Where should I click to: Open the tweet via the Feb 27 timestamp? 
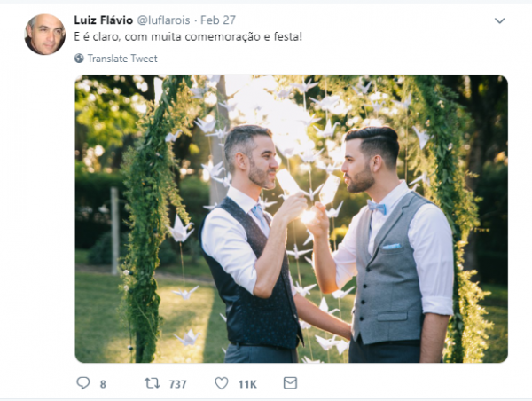[x=218, y=20]
